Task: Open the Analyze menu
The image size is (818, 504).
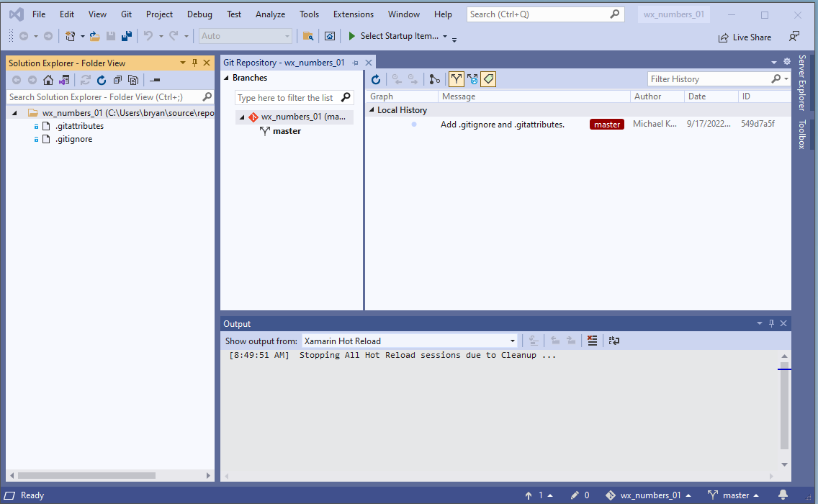Action: [x=270, y=14]
